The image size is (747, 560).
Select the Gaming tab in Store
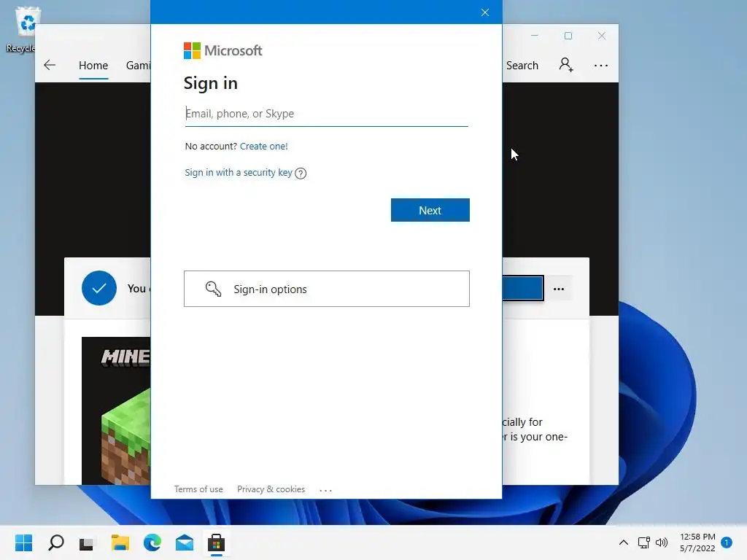point(138,65)
